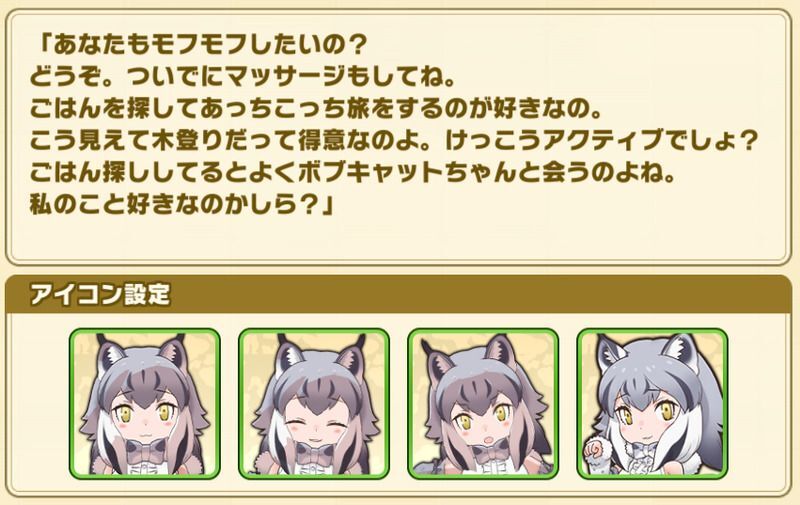This screenshot has width=800, height=505.
Task: Click the アイコン設定 section header
Action: [100, 294]
